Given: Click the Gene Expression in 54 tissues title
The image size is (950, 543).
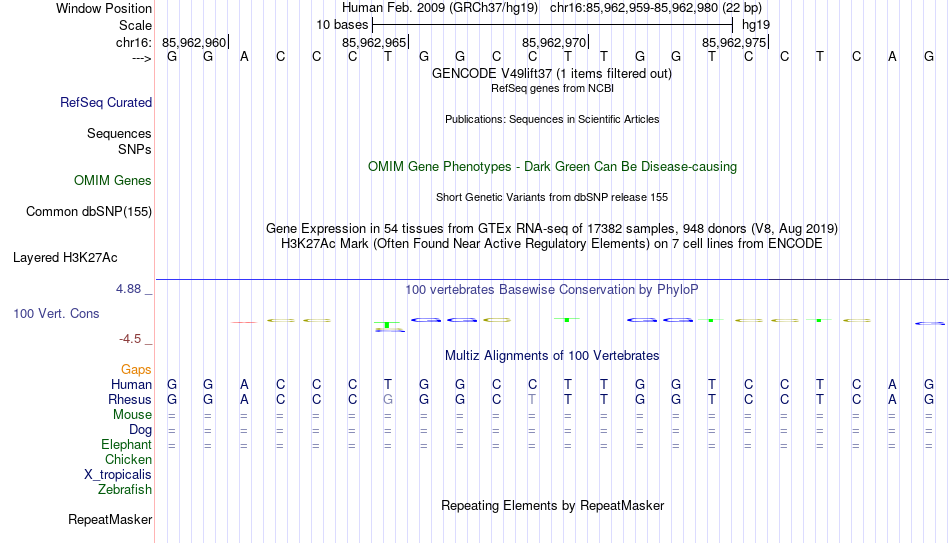Looking at the screenshot, I should coord(552,228).
